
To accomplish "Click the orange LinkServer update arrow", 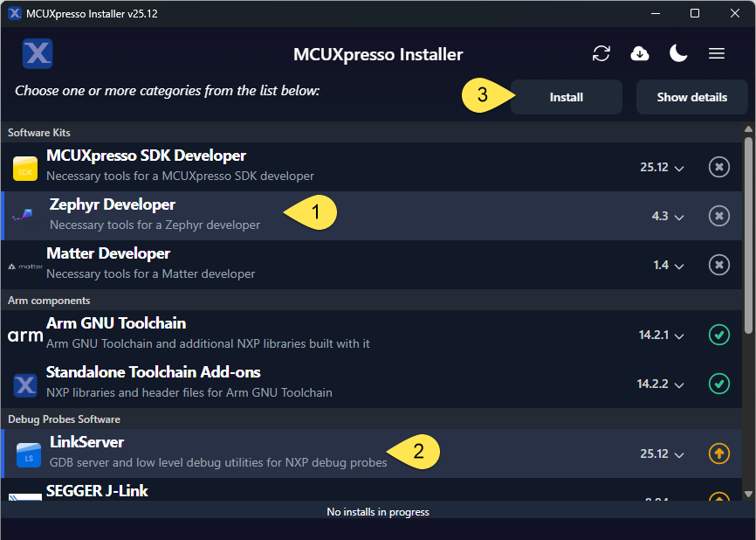I will (718, 453).
